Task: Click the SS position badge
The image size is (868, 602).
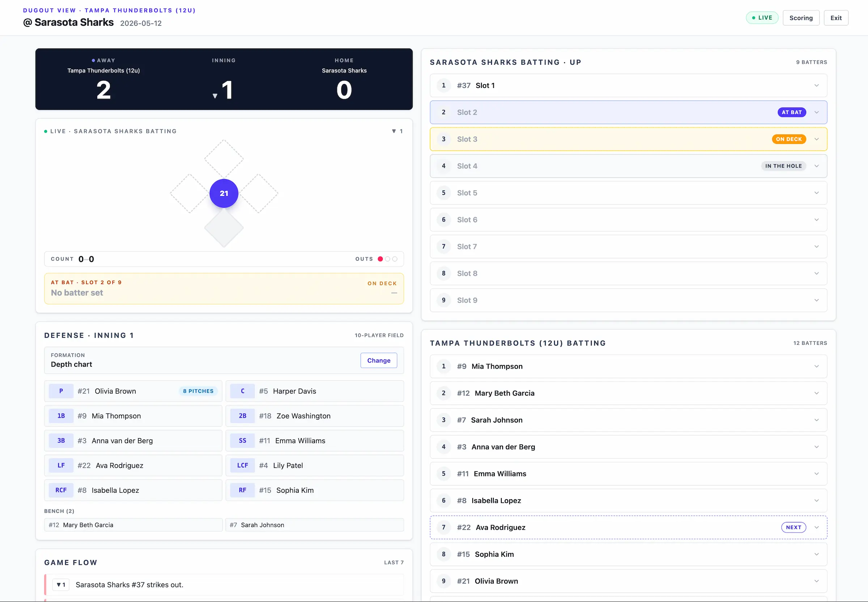Action: (x=242, y=441)
